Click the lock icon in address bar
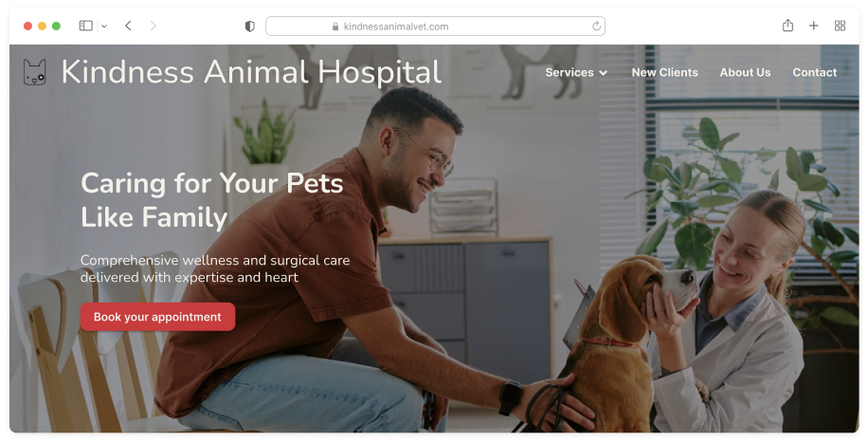The image size is (868, 443). (335, 27)
